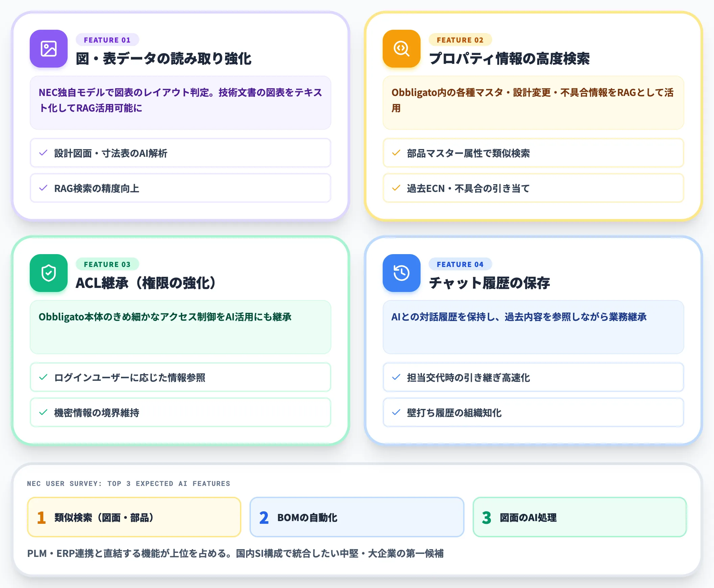Click the heading ACL継承（権限の強化）
Screen dimensions: 714x588
click(x=146, y=283)
